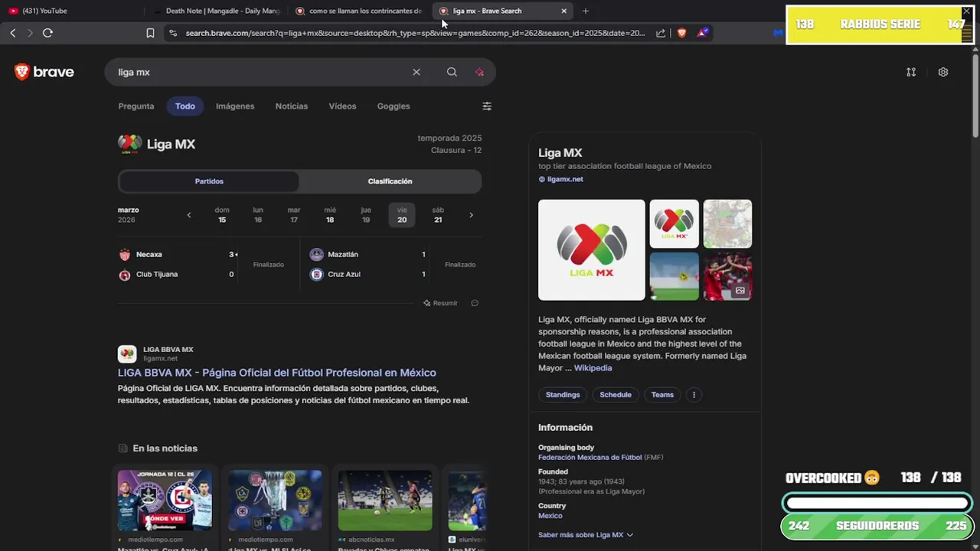Open the map thumbnail in info panel
The image size is (980, 551).
(x=727, y=223)
